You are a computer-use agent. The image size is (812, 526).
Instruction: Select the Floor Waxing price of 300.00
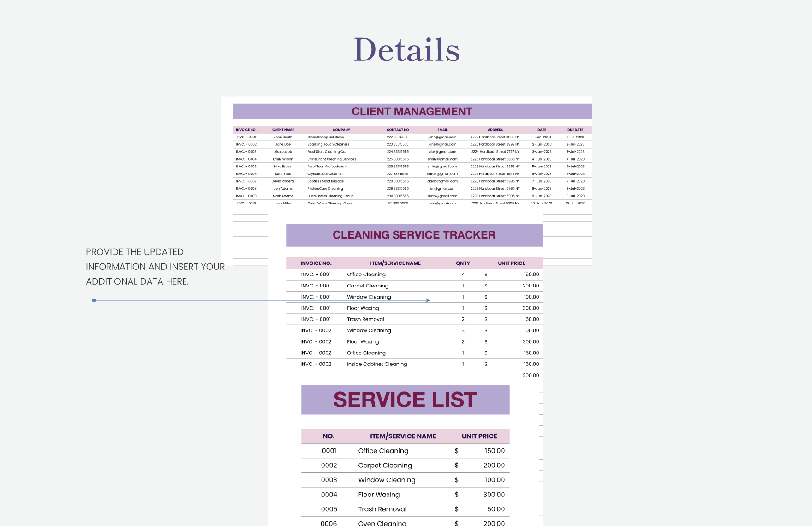531,308
